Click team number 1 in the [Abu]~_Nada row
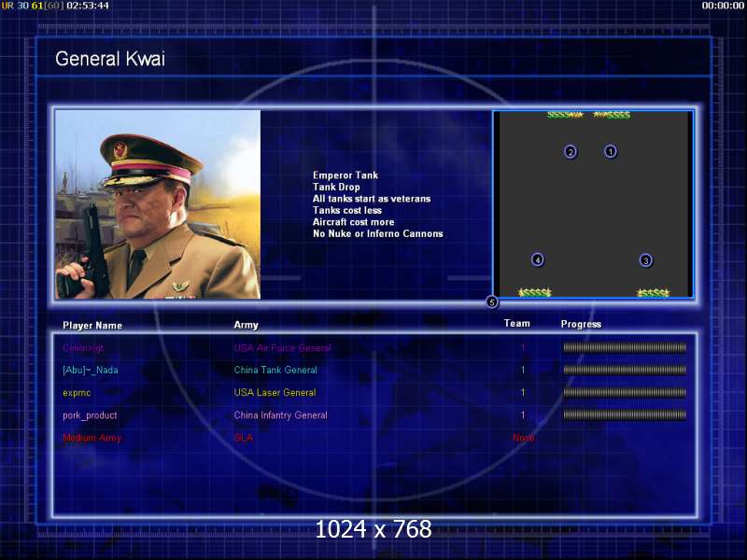 pyautogui.click(x=523, y=370)
